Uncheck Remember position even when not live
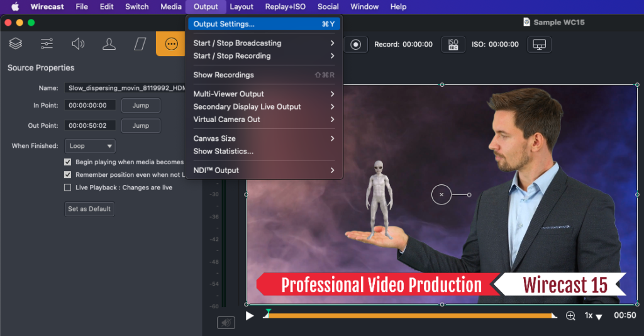Image resolution: width=644 pixels, height=336 pixels. [x=68, y=175]
